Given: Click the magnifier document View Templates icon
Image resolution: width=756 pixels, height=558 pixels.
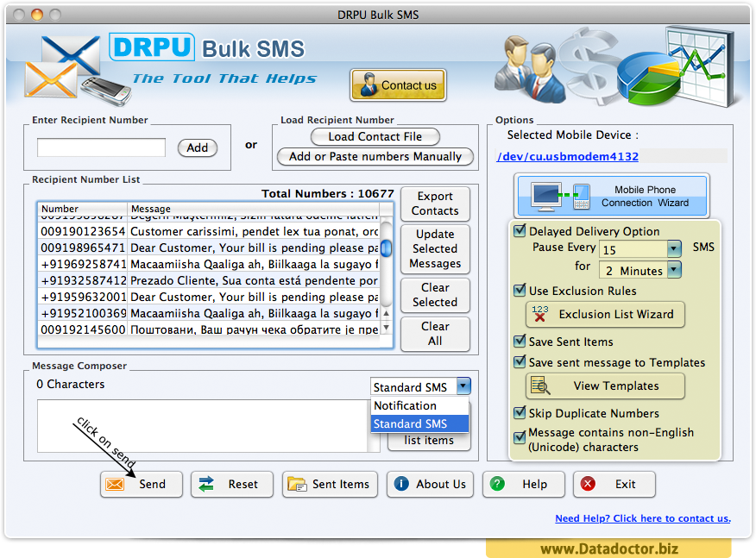Looking at the screenshot, I should (x=540, y=386).
